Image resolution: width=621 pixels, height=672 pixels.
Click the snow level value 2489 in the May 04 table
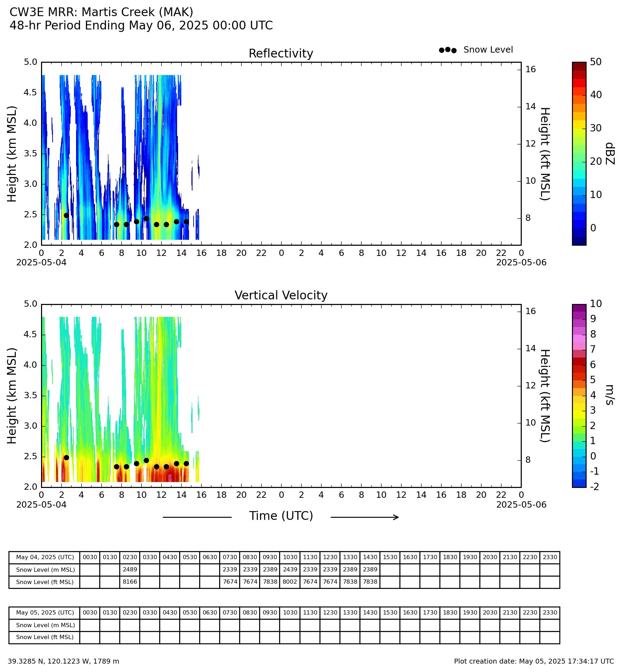point(130,570)
